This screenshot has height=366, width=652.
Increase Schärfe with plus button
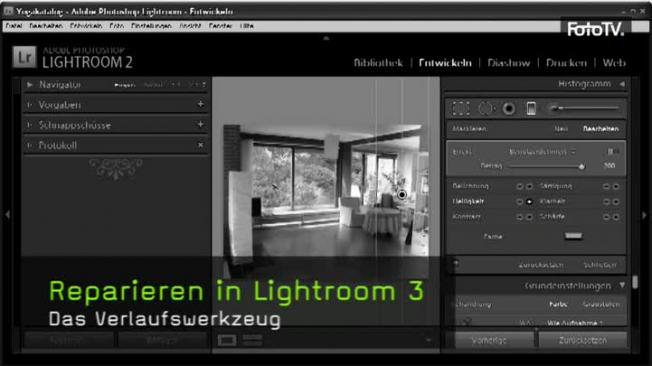616,217
